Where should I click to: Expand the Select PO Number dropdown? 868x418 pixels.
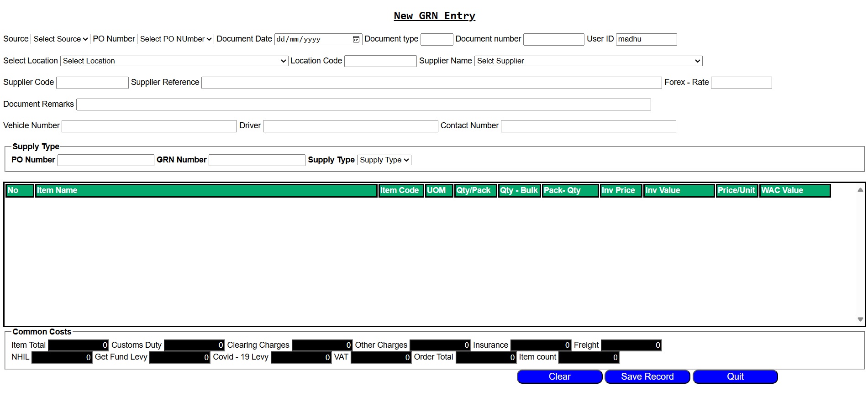[175, 39]
